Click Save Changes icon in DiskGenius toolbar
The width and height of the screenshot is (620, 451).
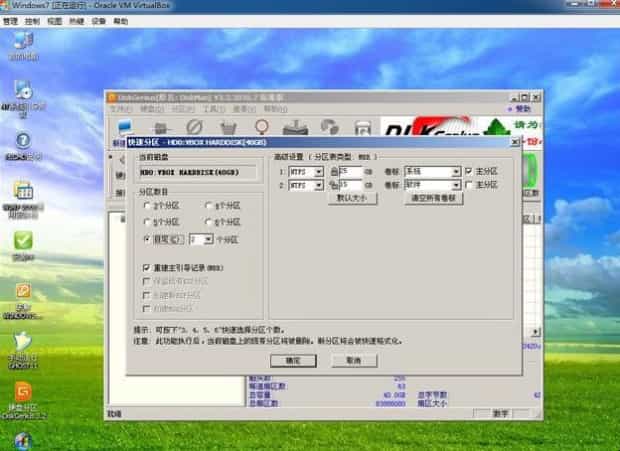(125, 127)
